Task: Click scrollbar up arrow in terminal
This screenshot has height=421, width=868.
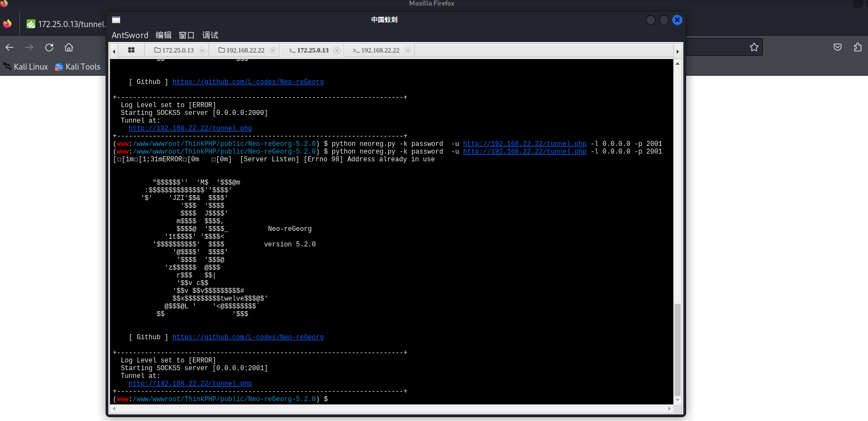Action: click(677, 64)
